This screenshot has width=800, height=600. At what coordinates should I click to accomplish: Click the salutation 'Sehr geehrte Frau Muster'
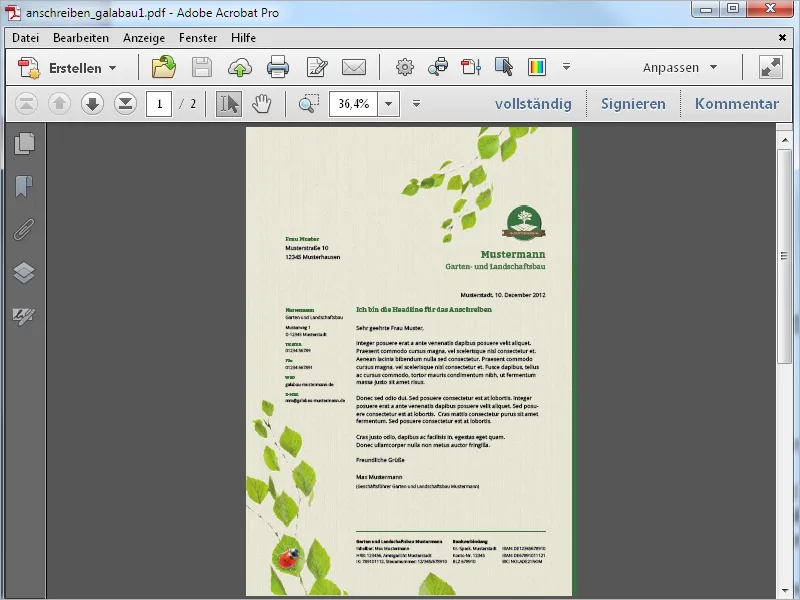[x=390, y=328]
